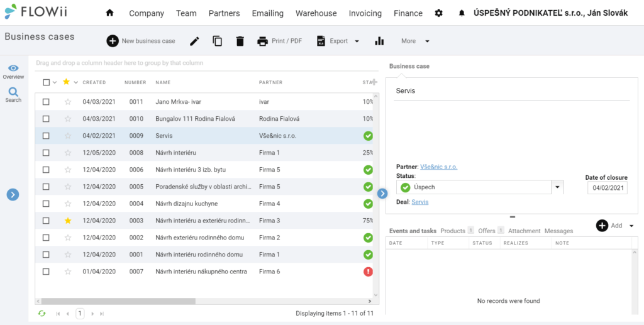Click success status icon of row 0009
Screen dimensions: 644x325
[x=368, y=136]
